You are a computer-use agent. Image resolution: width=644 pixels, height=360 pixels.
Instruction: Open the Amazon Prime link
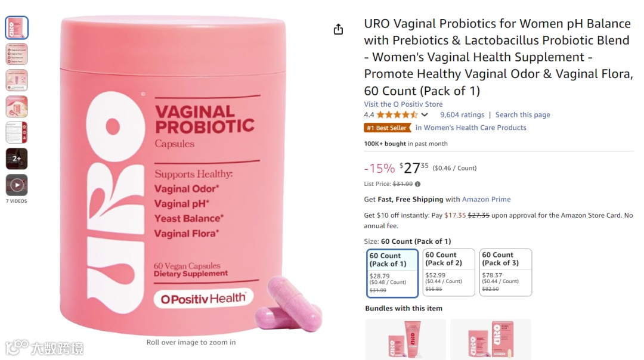487,200
